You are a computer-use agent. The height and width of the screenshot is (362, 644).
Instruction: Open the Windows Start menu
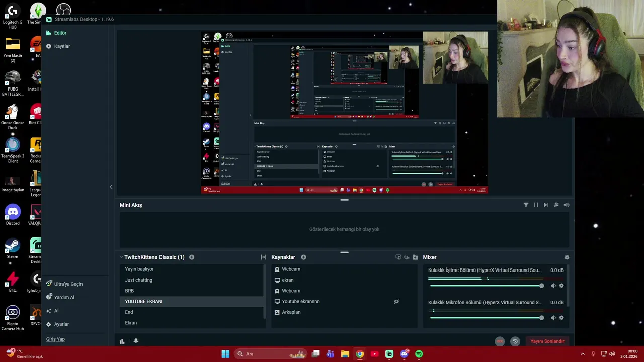coord(225,354)
